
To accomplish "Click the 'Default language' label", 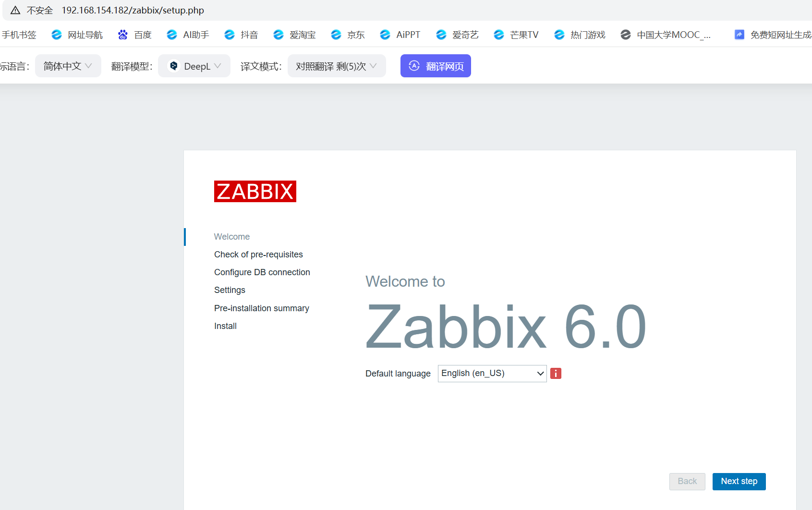I will 398,374.
